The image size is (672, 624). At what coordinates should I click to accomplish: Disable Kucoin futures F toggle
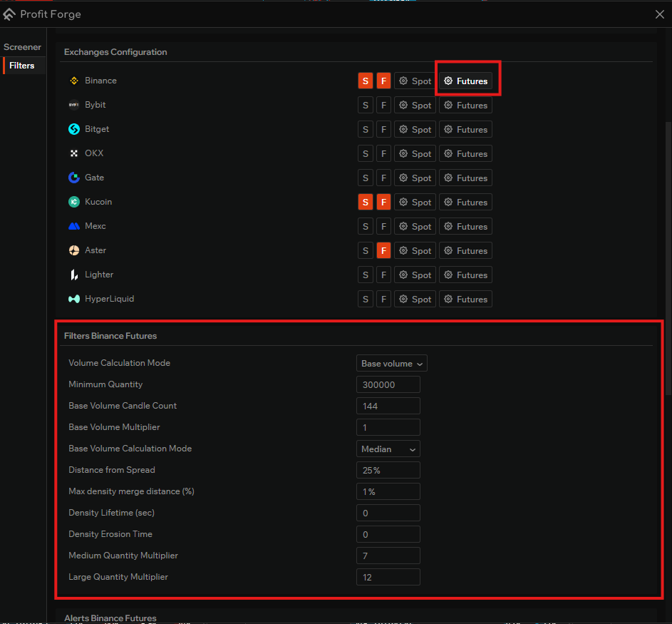[x=383, y=202]
